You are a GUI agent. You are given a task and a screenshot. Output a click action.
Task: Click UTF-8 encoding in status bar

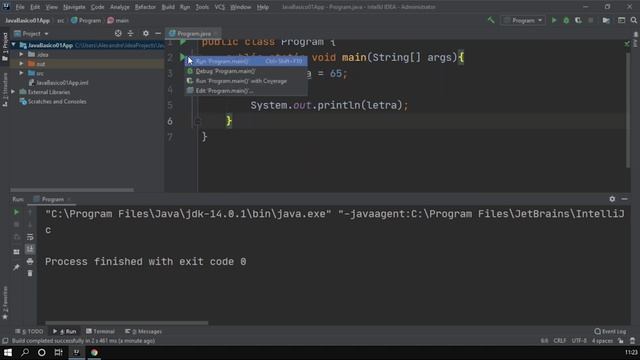579,341
